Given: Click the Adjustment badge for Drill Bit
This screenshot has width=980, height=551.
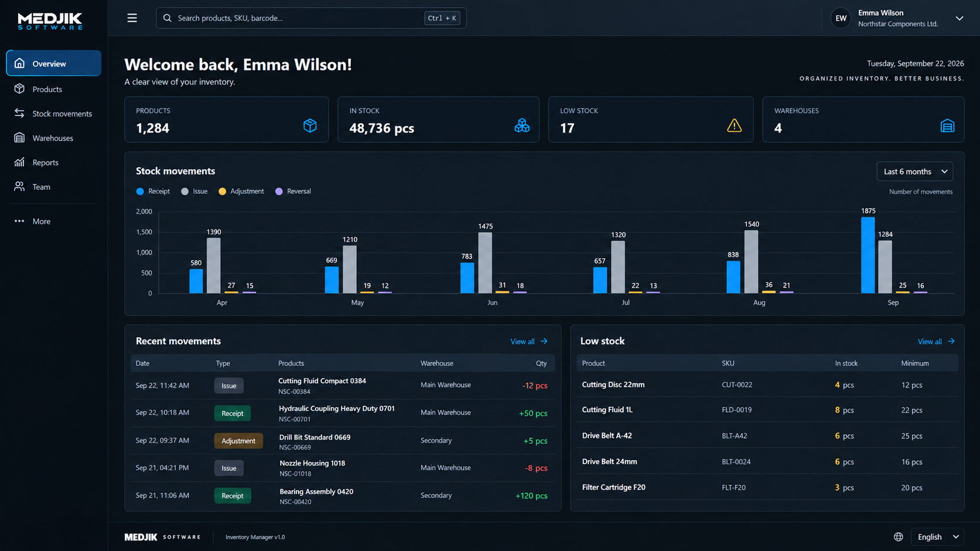Looking at the screenshot, I should pyautogui.click(x=238, y=441).
